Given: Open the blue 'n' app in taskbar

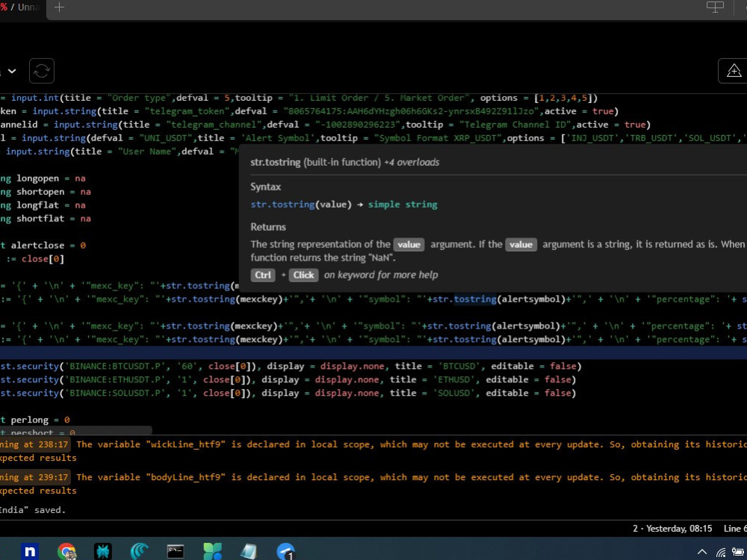Looking at the screenshot, I should click(30, 552).
